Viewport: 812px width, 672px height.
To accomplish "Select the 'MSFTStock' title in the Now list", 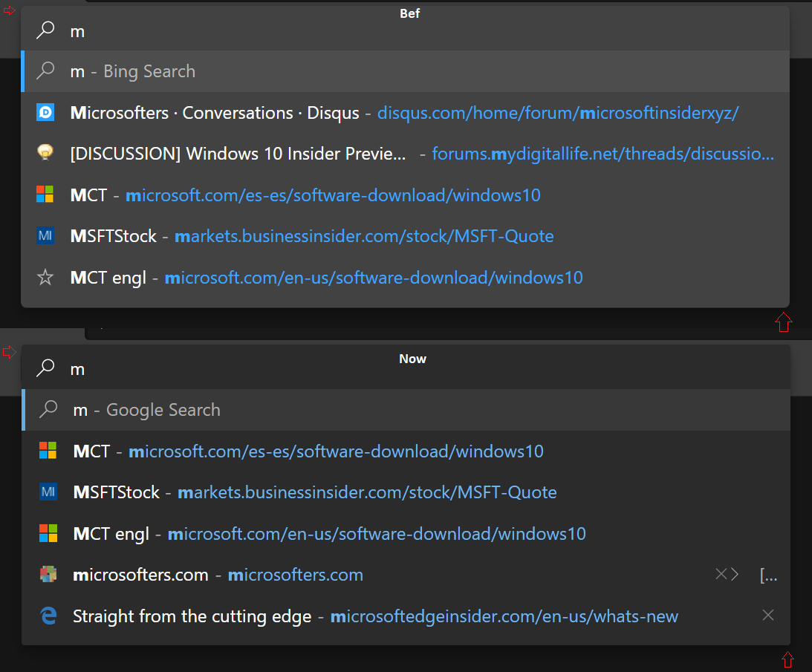I will point(117,492).
